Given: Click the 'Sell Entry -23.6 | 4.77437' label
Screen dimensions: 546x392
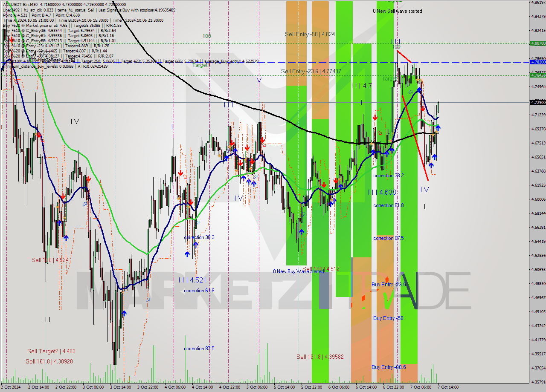Looking at the screenshot, I should [311, 71].
